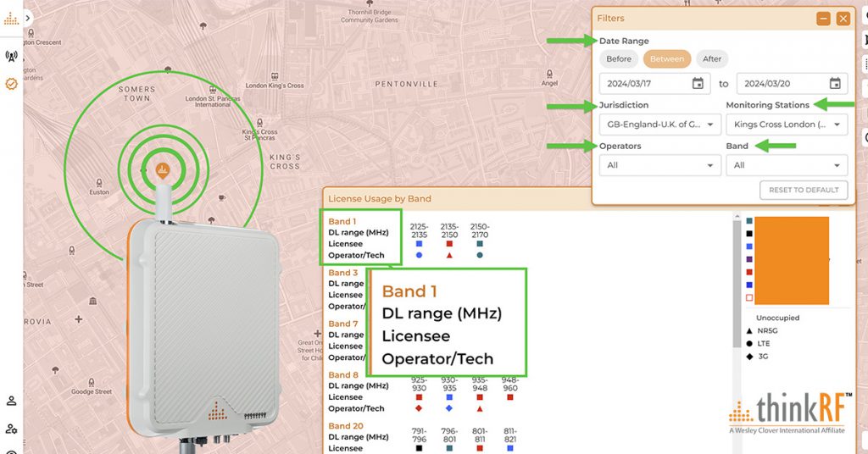Select the orange badge checkmark sidebar icon
Screen dimensions: 868x454
pyautogui.click(x=11, y=84)
